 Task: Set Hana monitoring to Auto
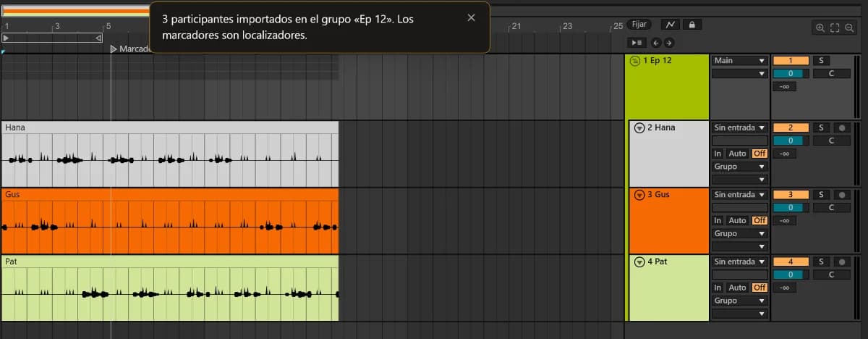click(x=737, y=154)
